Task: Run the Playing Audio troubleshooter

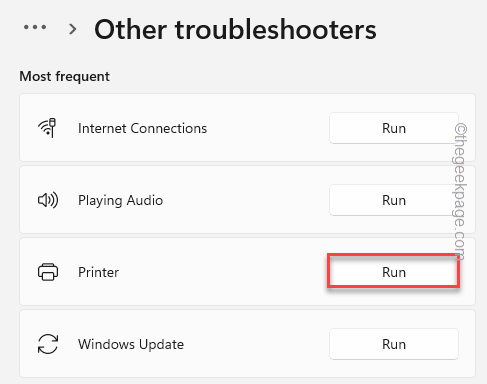Action: [394, 200]
